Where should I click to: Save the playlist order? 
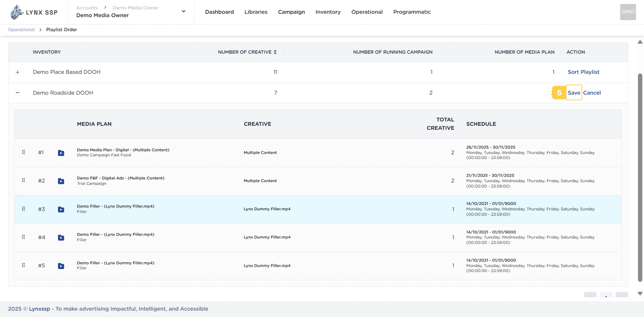click(574, 93)
